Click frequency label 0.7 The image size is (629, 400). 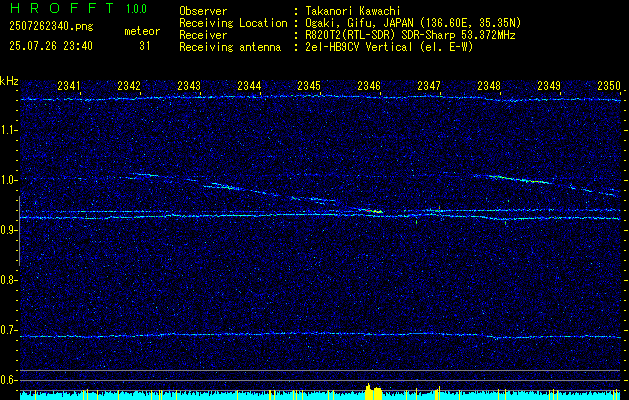point(9,330)
